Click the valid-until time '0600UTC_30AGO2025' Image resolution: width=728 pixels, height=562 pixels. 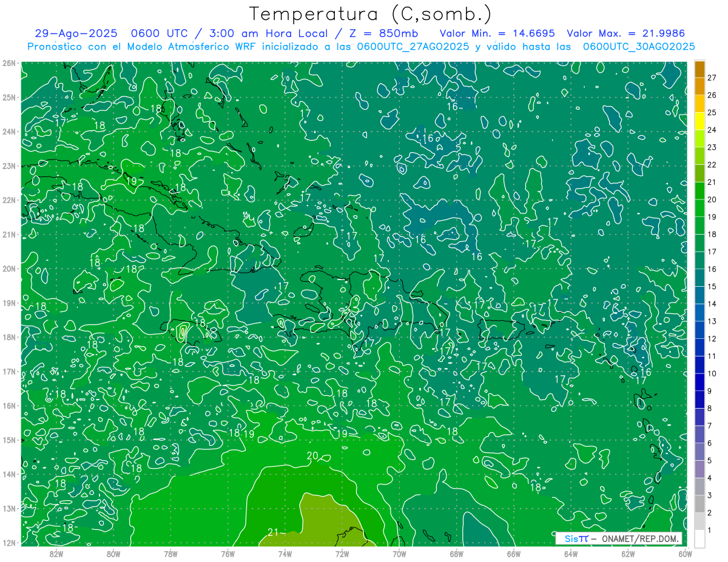point(639,46)
